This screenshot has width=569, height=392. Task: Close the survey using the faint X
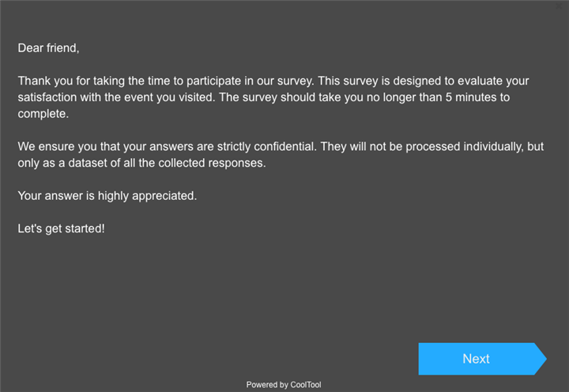click(560, 6)
